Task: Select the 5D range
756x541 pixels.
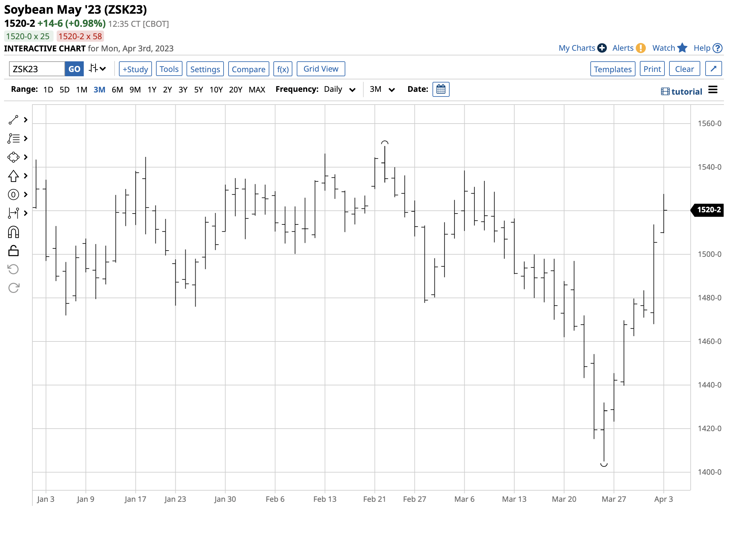Action: click(x=64, y=90)
